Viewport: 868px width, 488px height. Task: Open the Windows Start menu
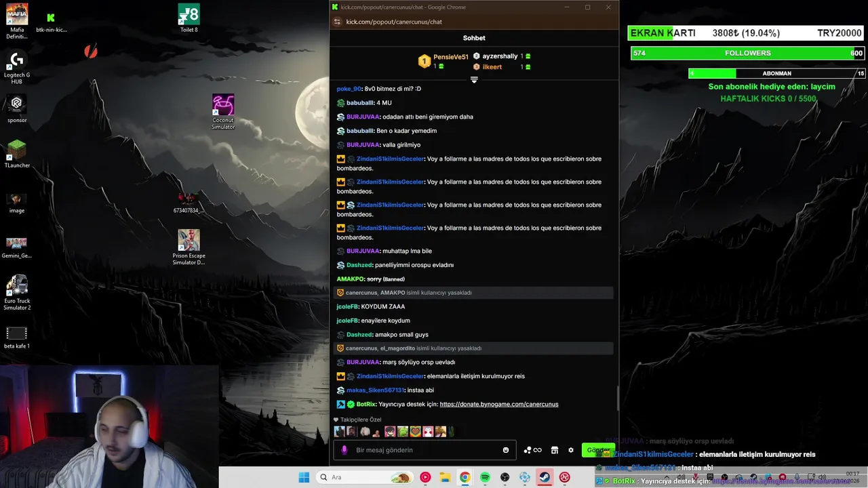304,477
